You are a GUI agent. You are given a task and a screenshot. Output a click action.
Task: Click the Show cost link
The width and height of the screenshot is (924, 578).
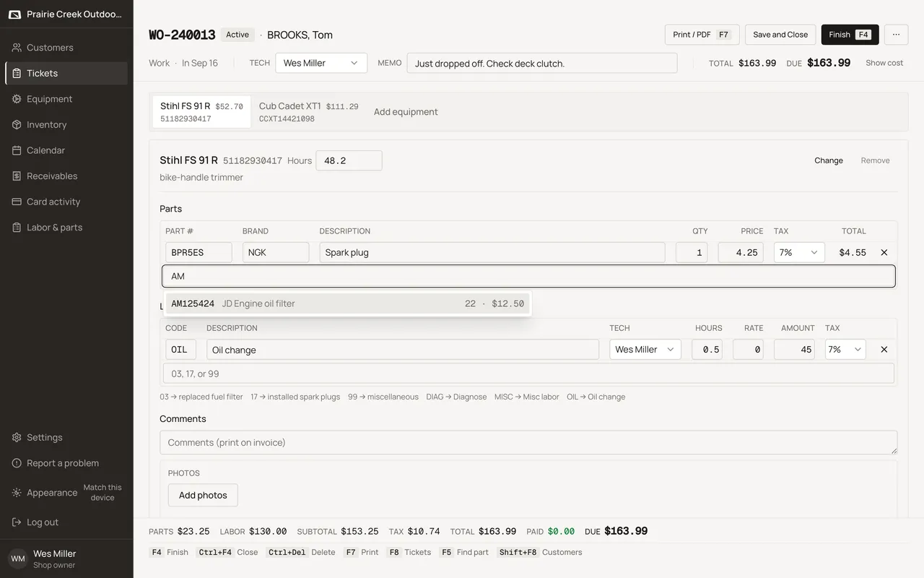coord(884,63)
